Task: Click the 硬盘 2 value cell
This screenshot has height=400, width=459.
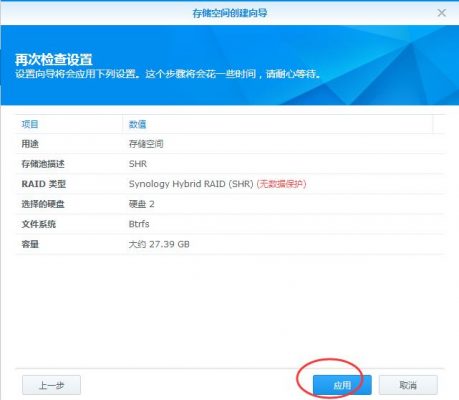Action: tap(141, 204)
